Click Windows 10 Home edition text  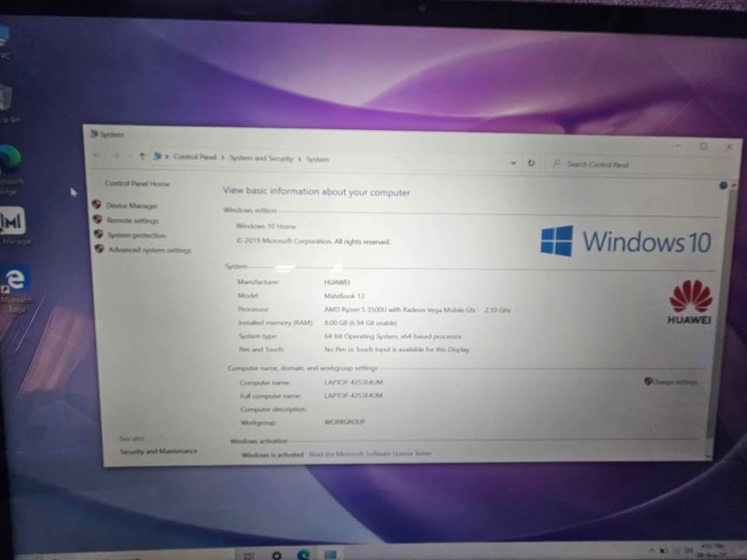[266, 226]
